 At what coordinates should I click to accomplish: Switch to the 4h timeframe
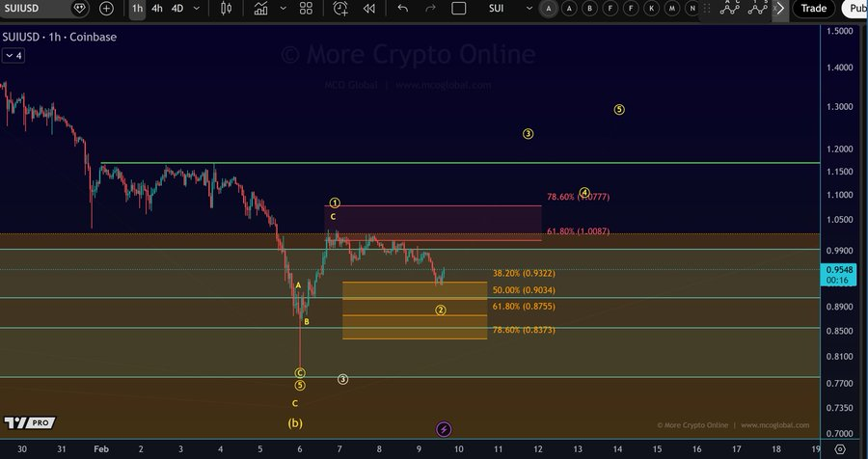coord(156,9)
